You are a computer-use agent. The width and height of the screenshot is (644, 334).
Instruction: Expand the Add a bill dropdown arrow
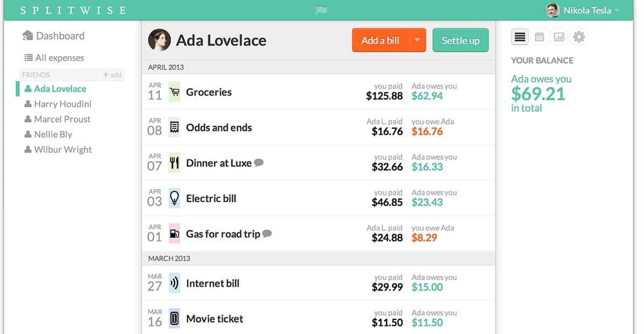(417, 40)
